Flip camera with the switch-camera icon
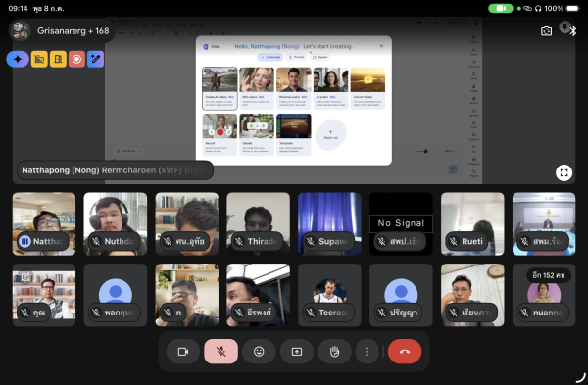 tap(547, 31)
